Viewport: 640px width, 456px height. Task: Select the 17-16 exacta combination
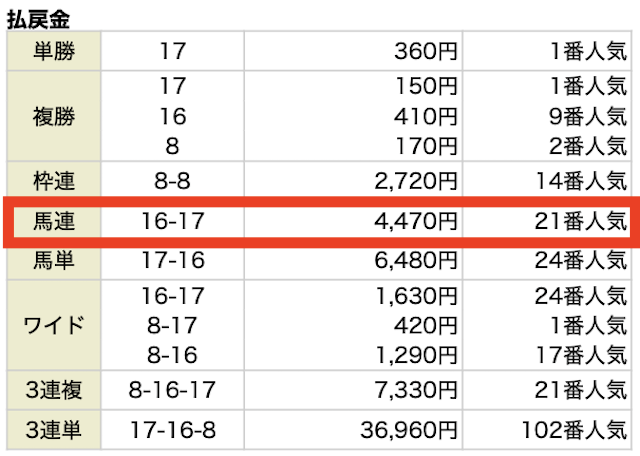tap(172, 260)
